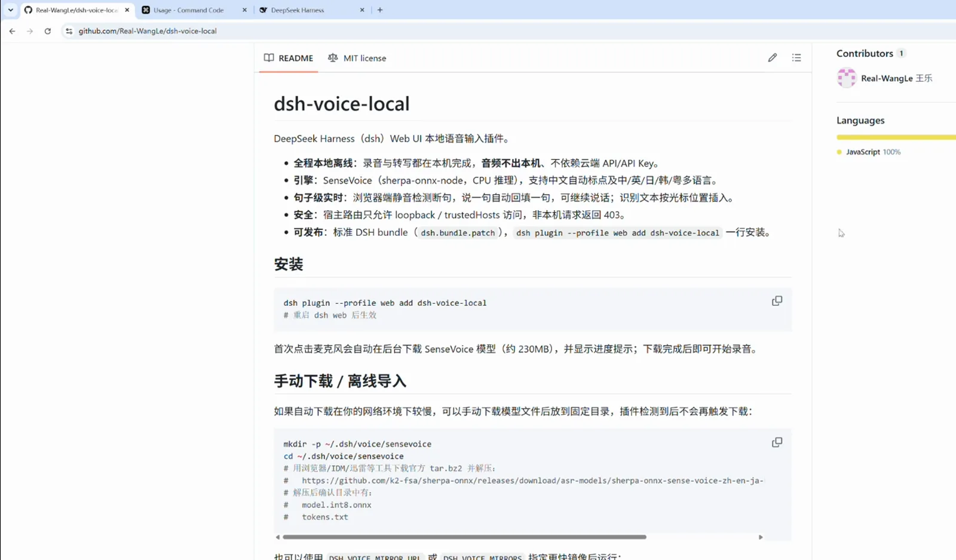This screenshot has width=956, height=560.
Task: Click the browser back arrow
Action: tap(12, 31)
